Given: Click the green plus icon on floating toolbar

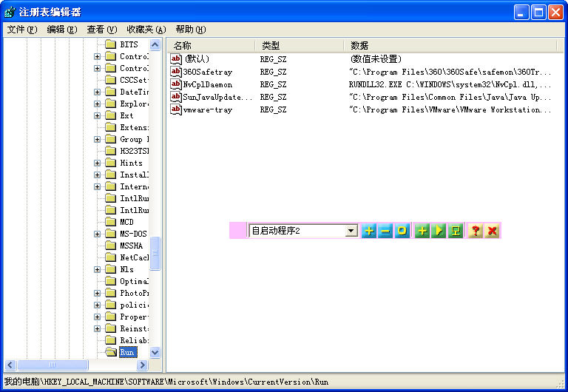Looking at the screenshot, I should tap(422, 231).
